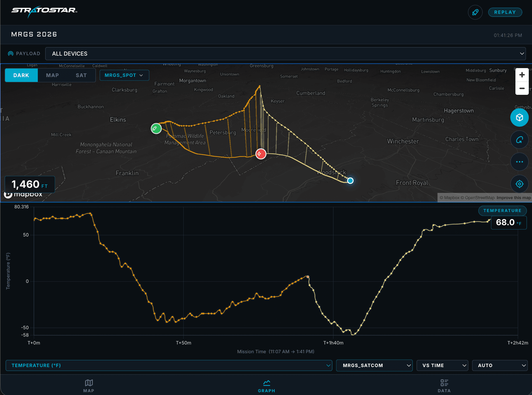Open the VS TIME axis dropdown

point(442,365)
